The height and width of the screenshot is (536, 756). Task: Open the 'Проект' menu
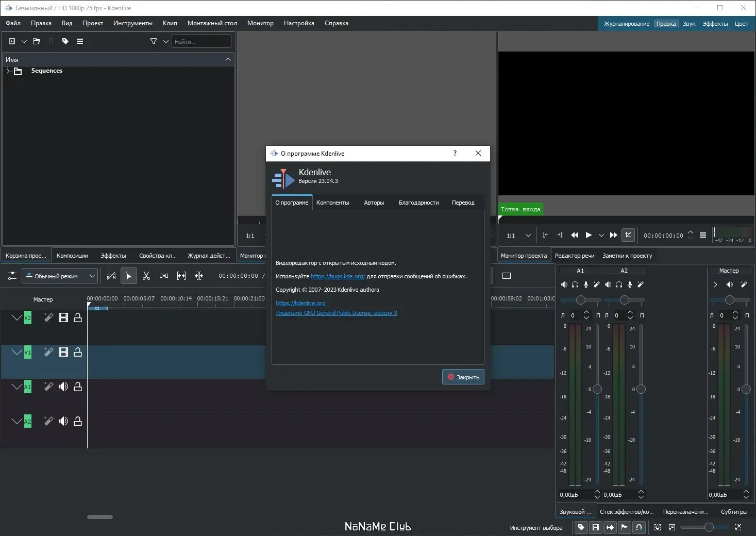click(x=93, y=23)
